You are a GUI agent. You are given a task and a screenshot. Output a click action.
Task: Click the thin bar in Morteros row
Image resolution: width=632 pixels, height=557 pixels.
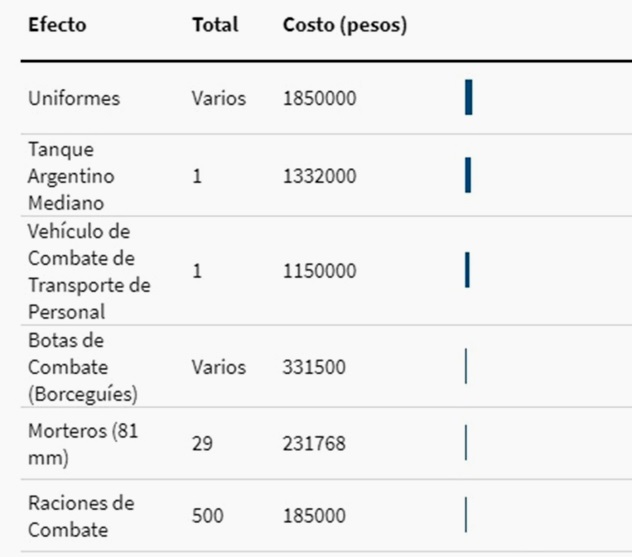coord(466,442)
